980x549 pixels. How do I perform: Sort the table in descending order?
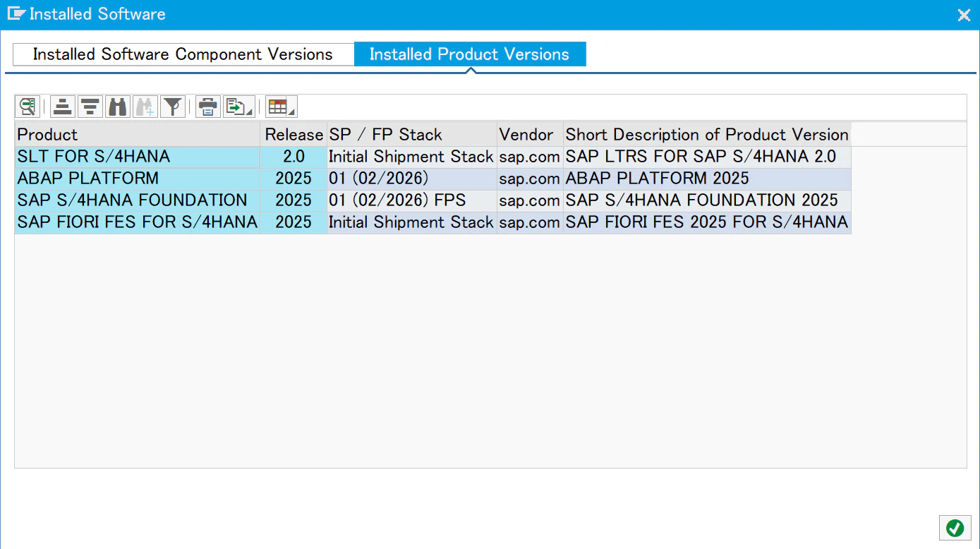(90, 107)
